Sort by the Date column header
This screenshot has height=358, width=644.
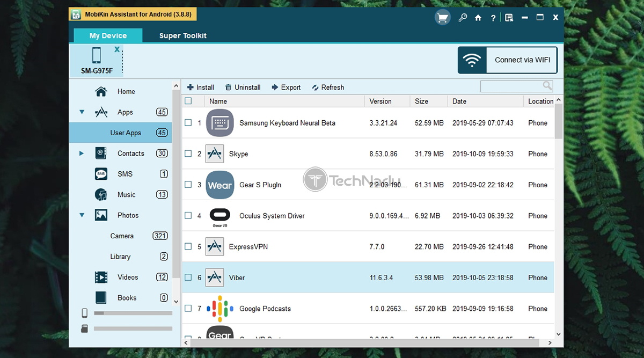tap(486, 101)
